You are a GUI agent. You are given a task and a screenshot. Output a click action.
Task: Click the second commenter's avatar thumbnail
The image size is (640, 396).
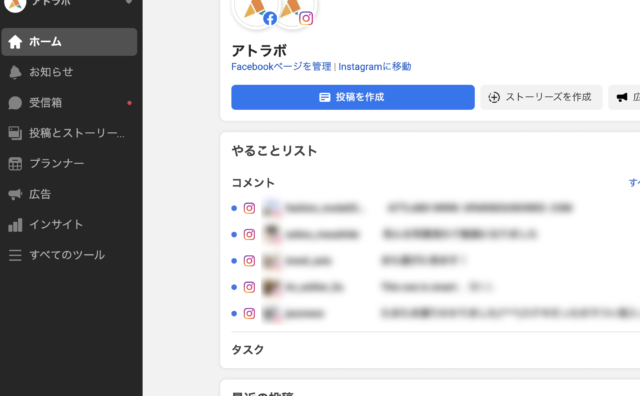[271, 234]
